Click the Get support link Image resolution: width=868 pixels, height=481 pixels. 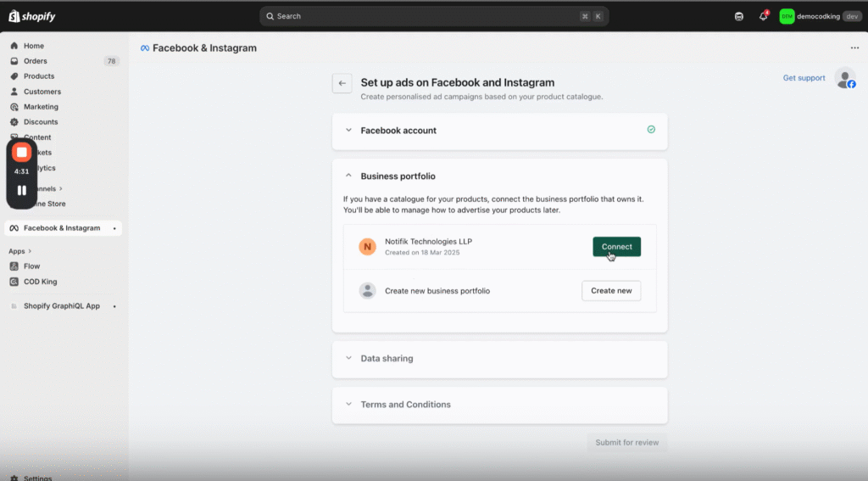(804, 78)
